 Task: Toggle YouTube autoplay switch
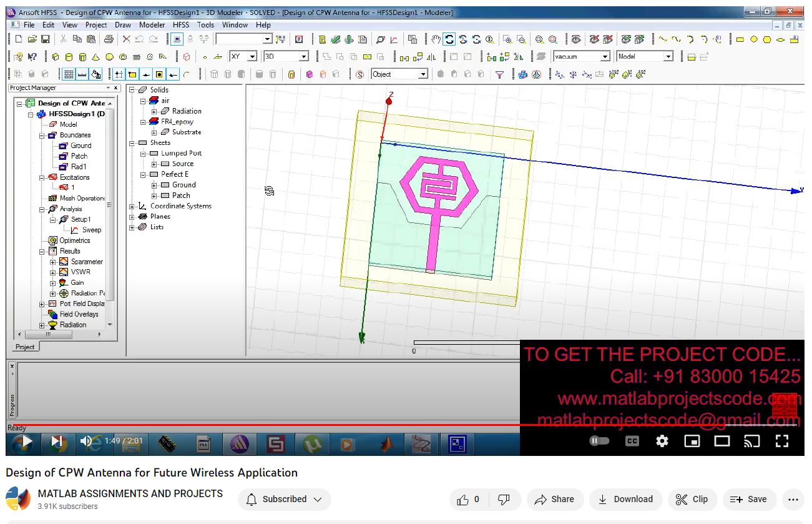click(x=599, y=441)
